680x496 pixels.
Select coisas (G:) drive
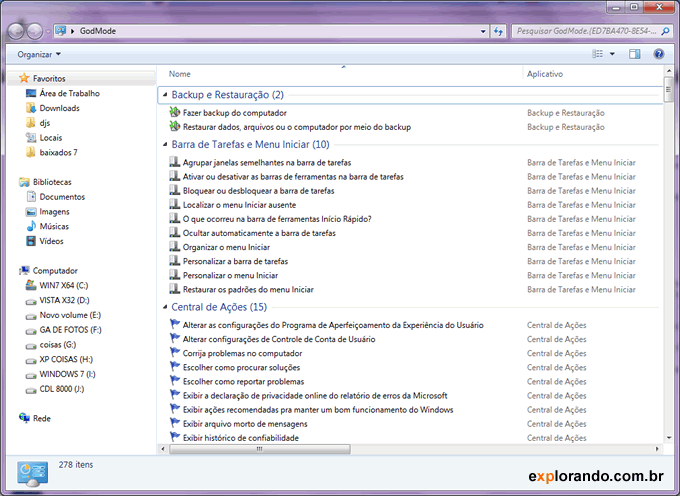click(x=58, y=345)
